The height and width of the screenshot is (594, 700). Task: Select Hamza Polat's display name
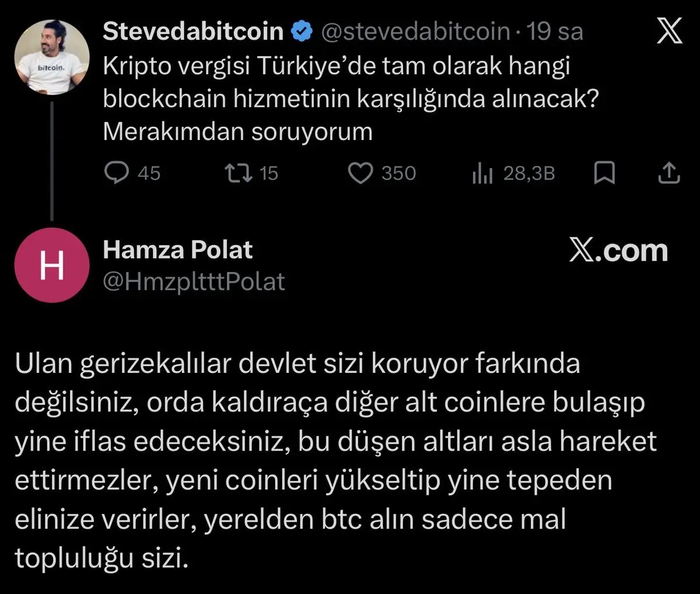pos(178,249)
